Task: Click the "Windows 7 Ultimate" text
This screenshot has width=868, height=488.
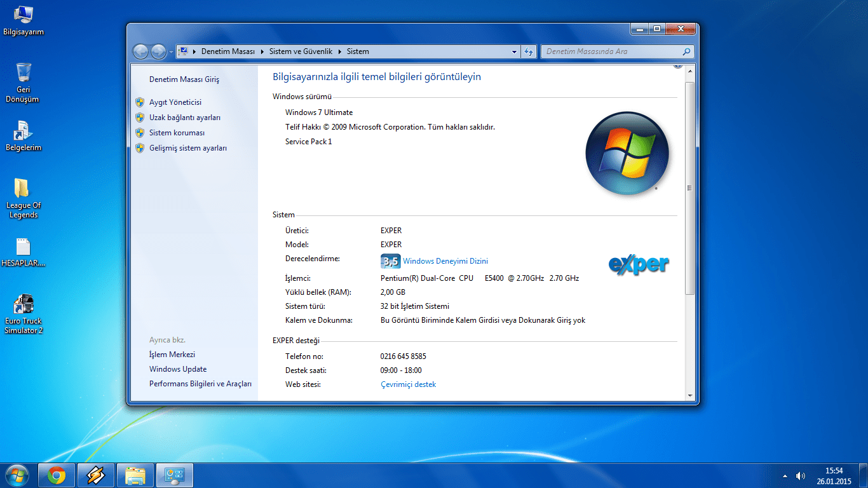Action: [319, 112]
